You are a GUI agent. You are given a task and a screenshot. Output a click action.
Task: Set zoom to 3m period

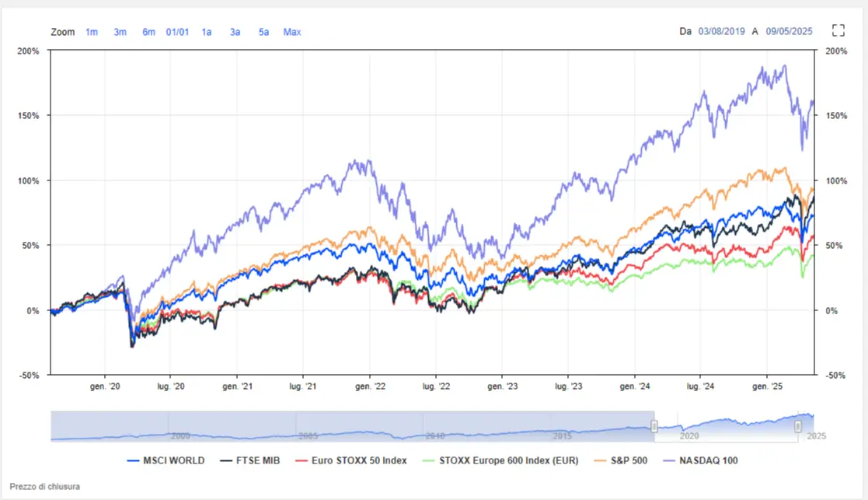[x=120, y=32]
